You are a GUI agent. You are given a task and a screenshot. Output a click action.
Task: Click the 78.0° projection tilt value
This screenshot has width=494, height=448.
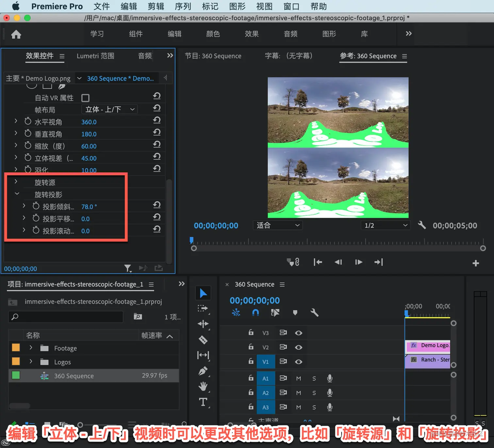(x=89, y=207)
